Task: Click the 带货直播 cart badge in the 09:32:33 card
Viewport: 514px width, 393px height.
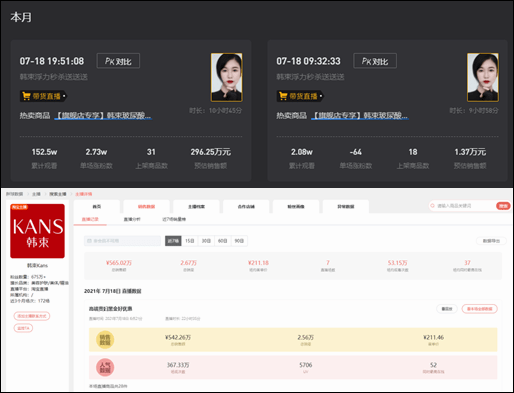Action: point(300,96)
